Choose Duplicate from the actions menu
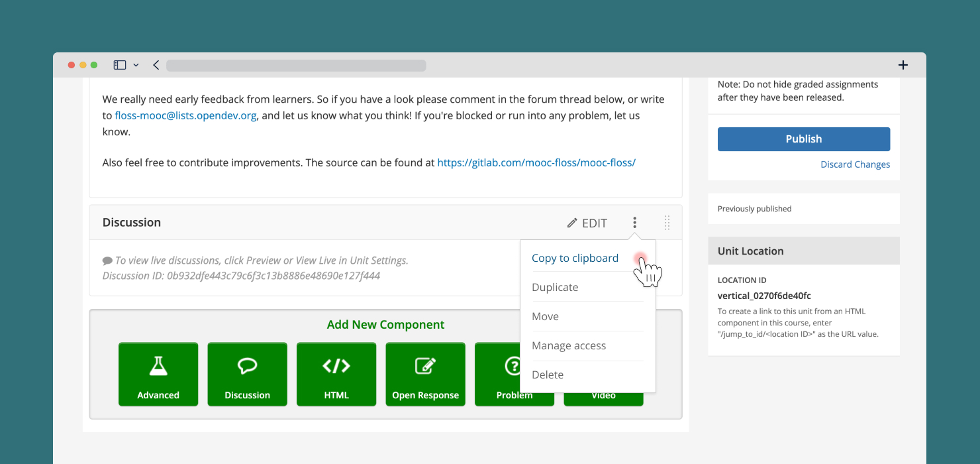The height and width of the screenshot is (464, 980). [x=555, y=288]
